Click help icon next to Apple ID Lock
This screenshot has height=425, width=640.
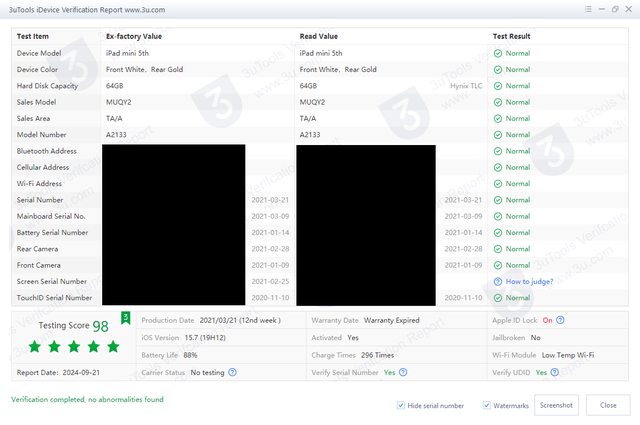click(x=561, y=320)
